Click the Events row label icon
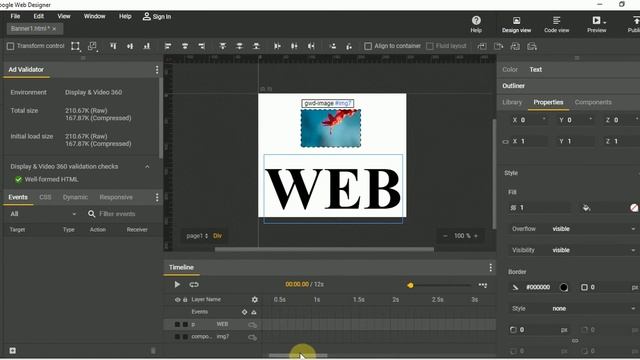The image size is (640, 360). (254, 312)
